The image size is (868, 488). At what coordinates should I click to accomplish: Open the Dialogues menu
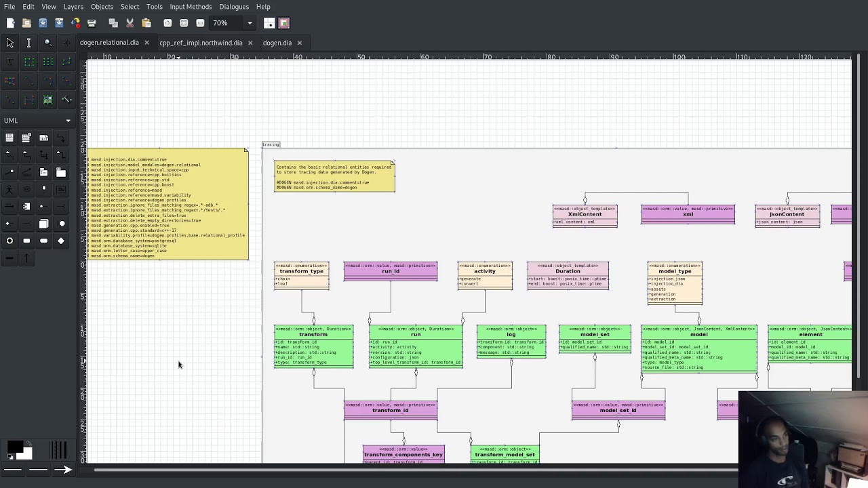[234, 7]
